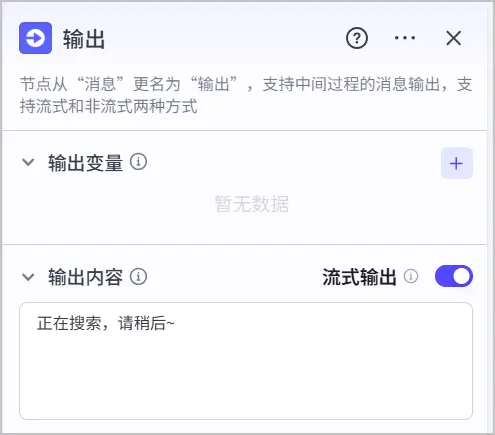Click the text 正在搜索，请稍后~
Viewport: 495px width, 435px height.
point(106,323)
